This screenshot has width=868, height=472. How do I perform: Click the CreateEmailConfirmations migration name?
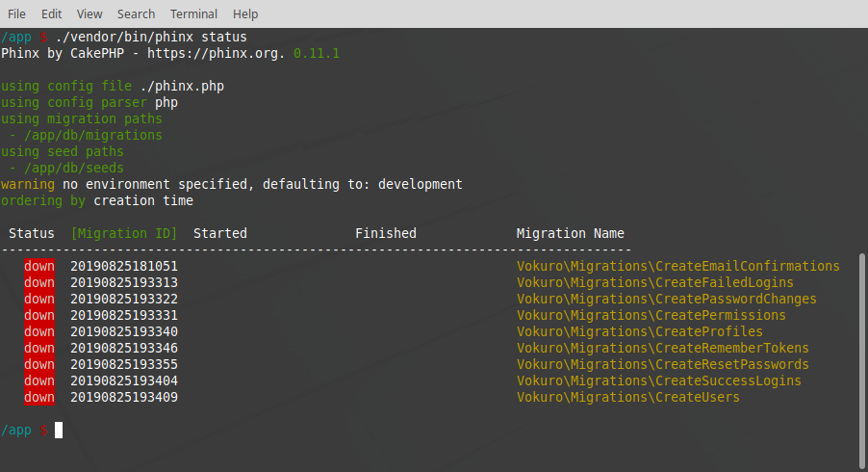677,266
